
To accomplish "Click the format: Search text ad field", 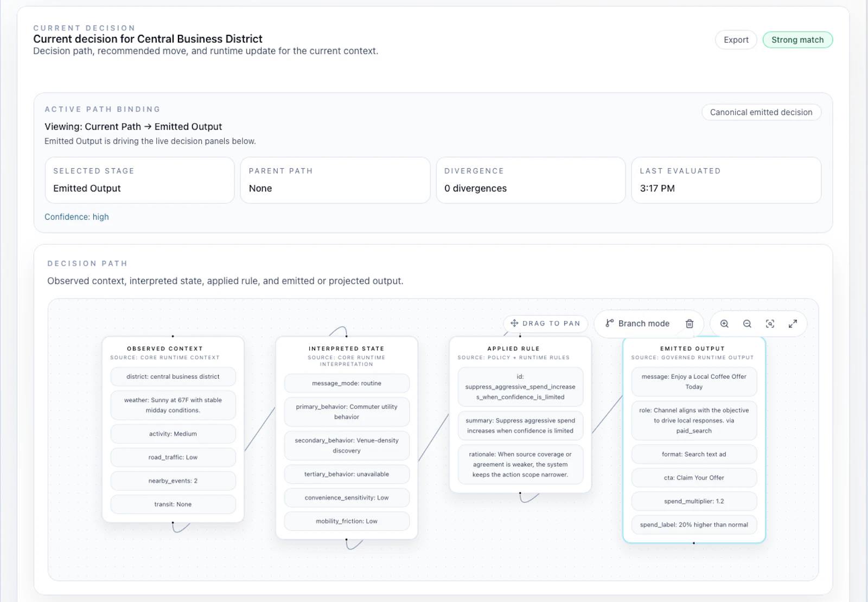I will pyautogui.click(x=694, y=454).
